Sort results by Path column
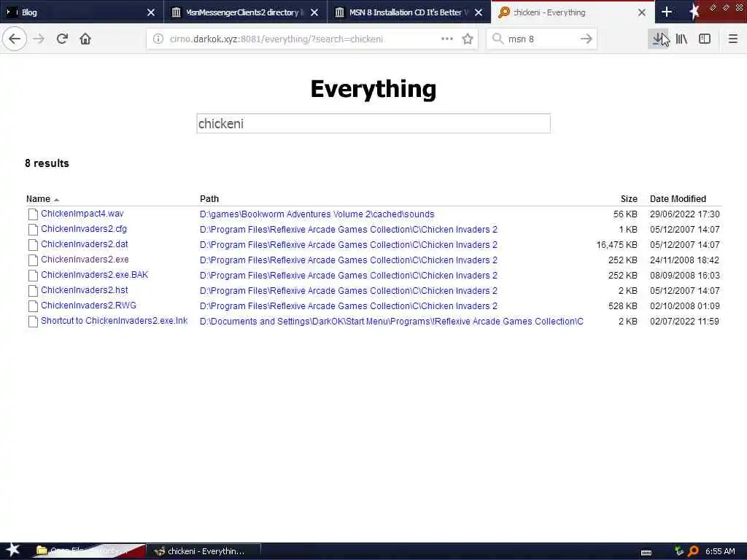This screenshot has height=560, width=747. pyautogui.click(x=209, y=199)
